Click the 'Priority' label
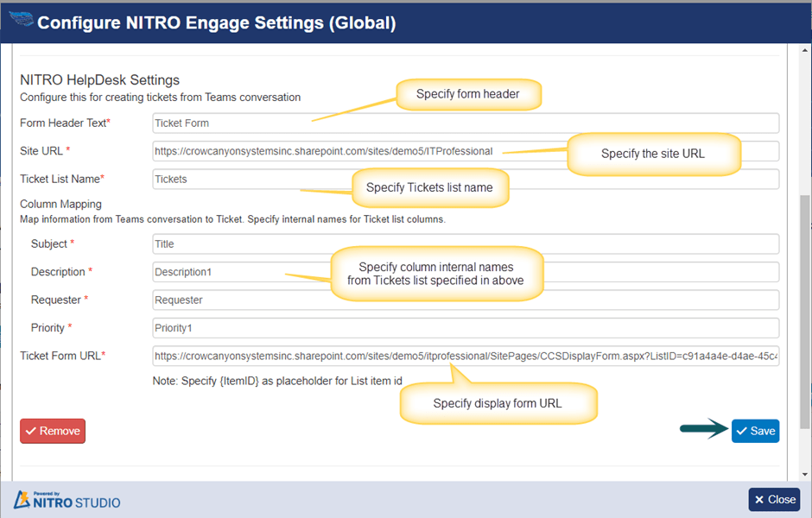 [x=51, y=327]
